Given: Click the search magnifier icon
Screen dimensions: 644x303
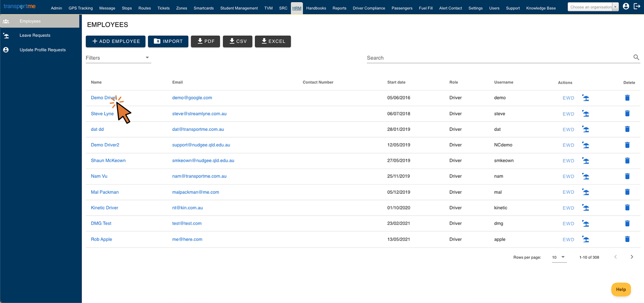Looking at the screenshot, I should click(x=636, y=57).
